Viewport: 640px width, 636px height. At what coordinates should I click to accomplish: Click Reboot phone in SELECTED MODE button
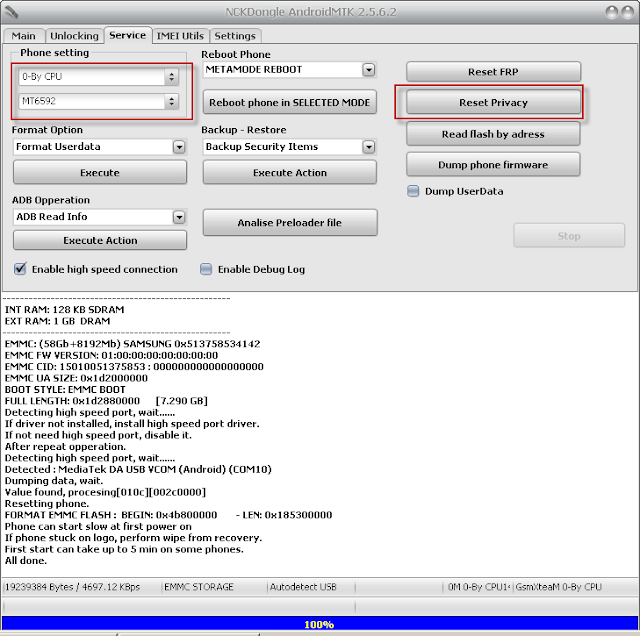point(289,102)
